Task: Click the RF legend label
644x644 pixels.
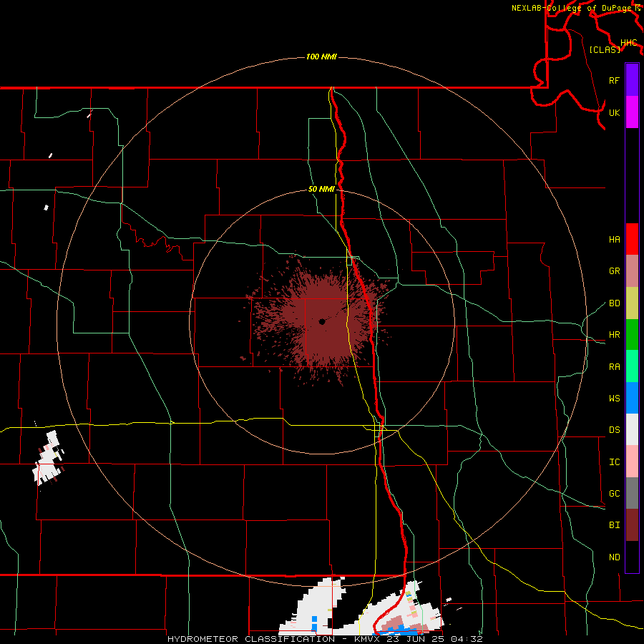Action: click(x=615, y=80)
